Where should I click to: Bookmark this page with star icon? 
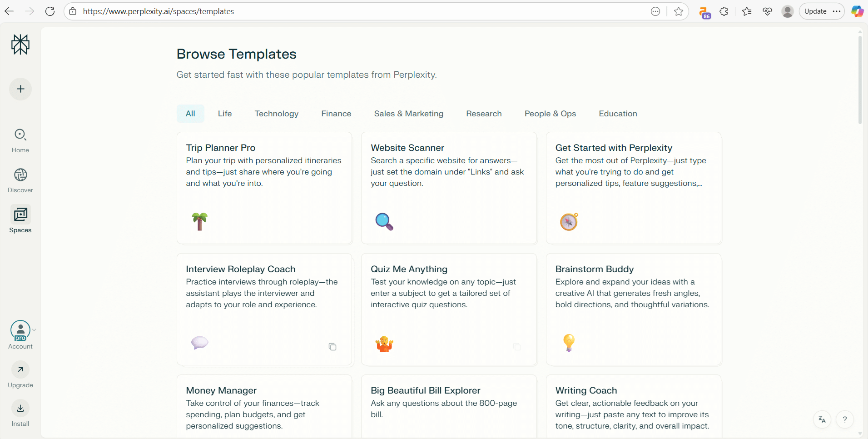tap(679, 11)
